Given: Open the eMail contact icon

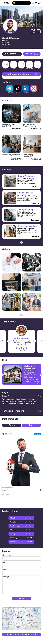Looking at the screenshot, I should [x=5, y=64].
